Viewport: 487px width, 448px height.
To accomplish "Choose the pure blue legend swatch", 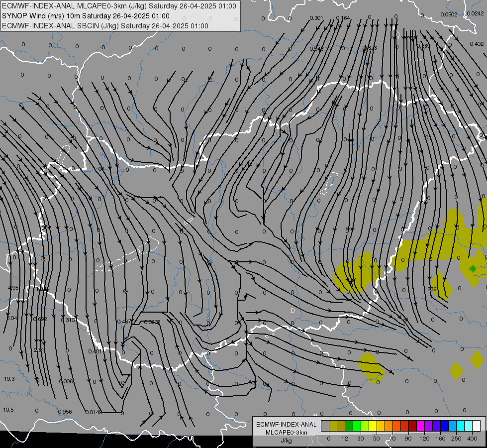I will [x=444, y=426].
